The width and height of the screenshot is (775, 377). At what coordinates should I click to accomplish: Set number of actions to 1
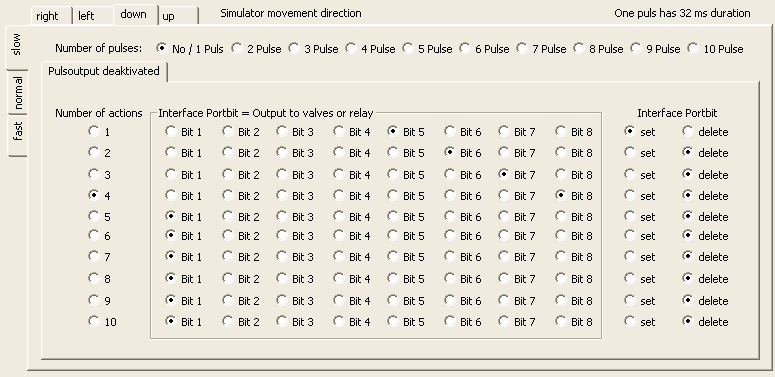coord(99,131)
